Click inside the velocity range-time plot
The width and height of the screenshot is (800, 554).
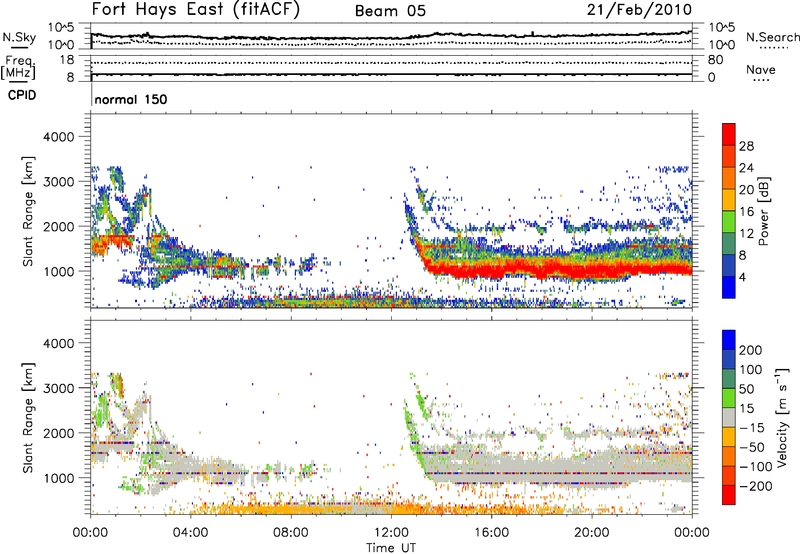click(x=391, y=417)
